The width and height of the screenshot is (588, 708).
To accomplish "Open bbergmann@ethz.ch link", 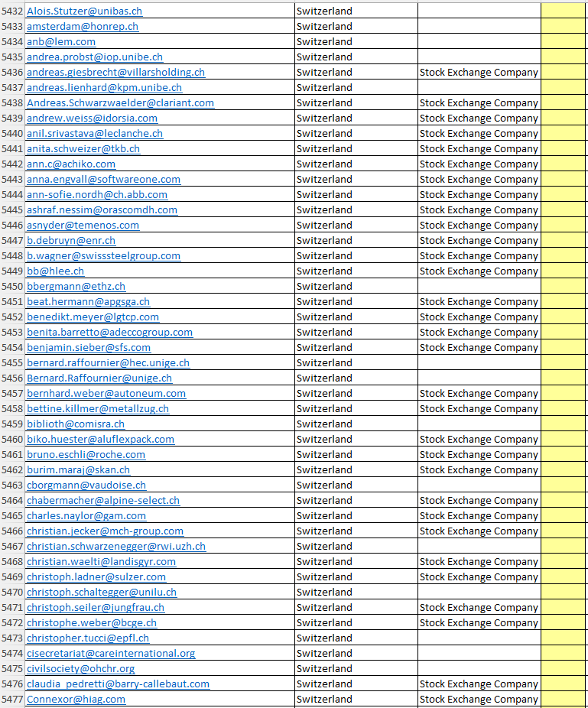I will [76, 287].
